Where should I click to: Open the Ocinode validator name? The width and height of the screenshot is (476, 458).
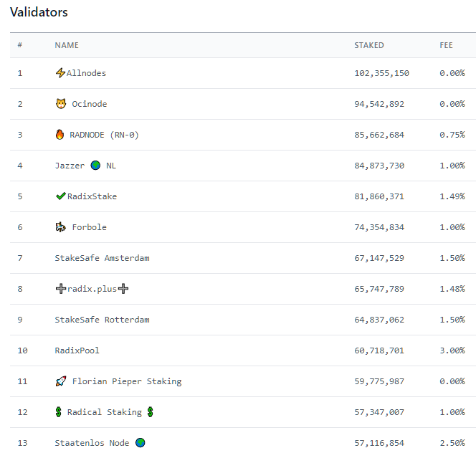(x=89, y=104)
